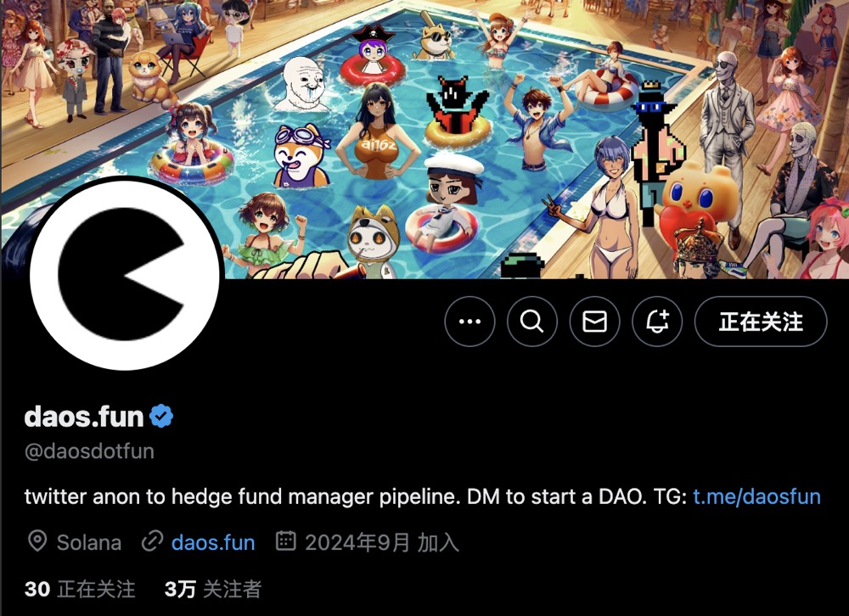Viewport: 849px width, 616px height.
Task: Toggle the notification bell with plus
Action: tap(657, 322)
